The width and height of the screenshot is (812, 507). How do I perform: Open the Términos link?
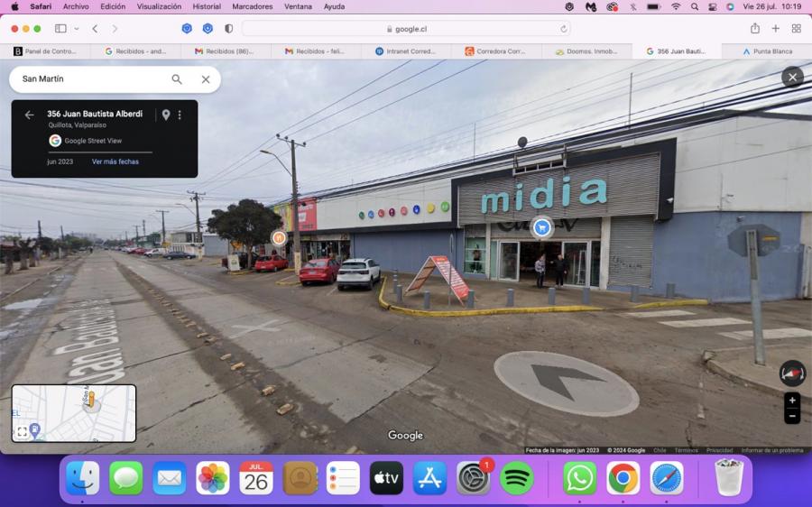[x=687, y=450]
